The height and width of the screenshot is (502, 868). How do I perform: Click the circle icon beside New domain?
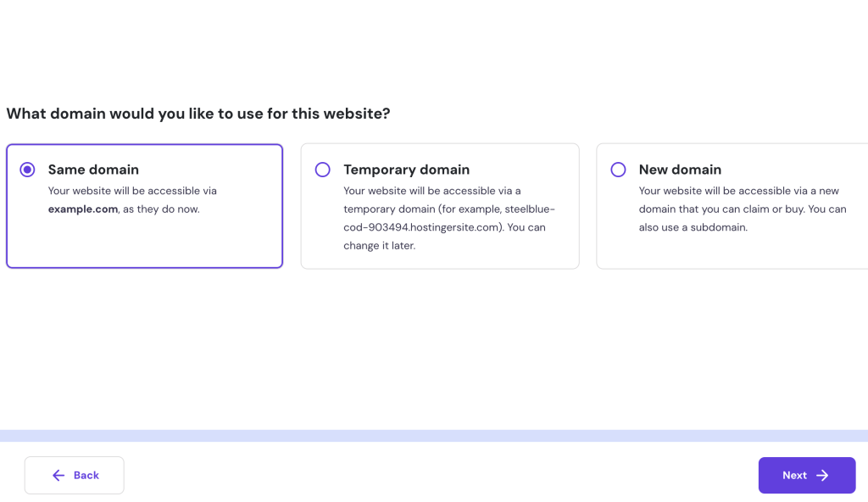(x=618, y=170)
